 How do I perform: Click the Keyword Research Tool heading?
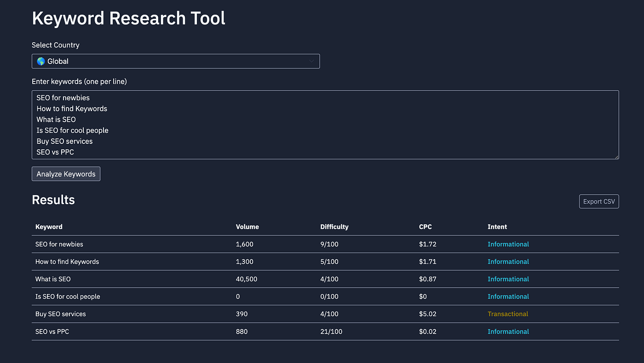pyautogui.click(x=128, y=18)
